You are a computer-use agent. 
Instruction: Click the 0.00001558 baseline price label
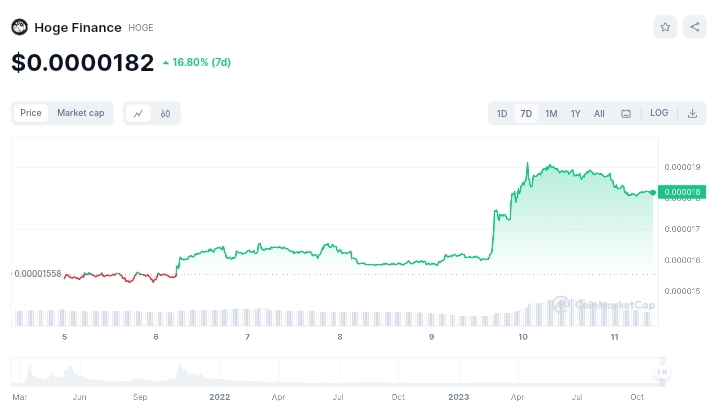(x=38, y=274)
